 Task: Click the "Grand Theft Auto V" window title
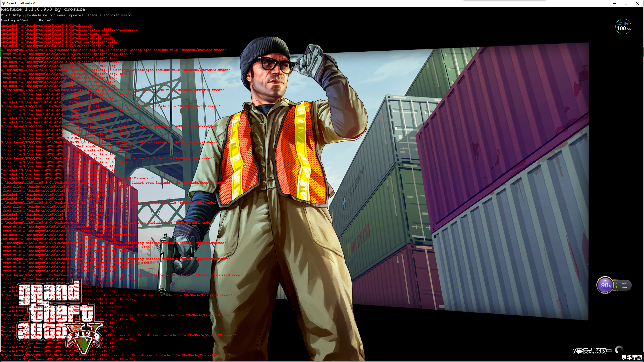(x=21, y=3)
